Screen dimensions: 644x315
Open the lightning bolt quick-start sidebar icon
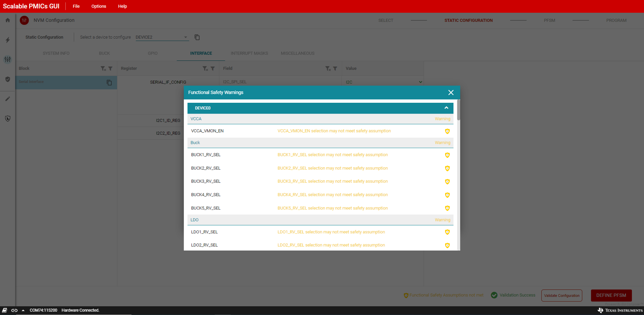coord(8,40)
